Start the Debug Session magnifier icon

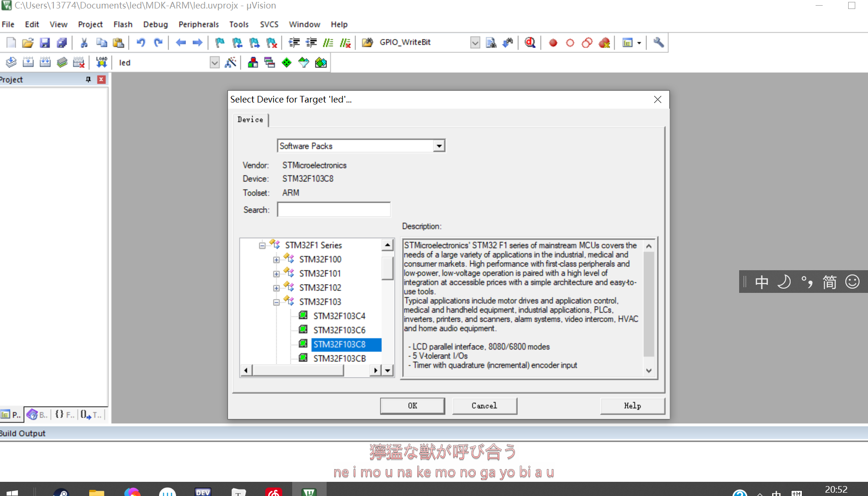[530, 43]
